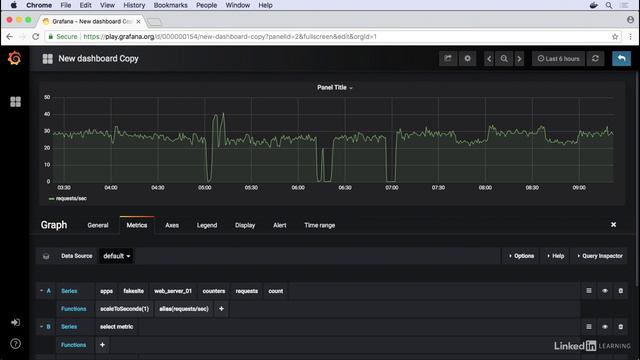Zoom out the time range with the magnifier

coord(504,59)
